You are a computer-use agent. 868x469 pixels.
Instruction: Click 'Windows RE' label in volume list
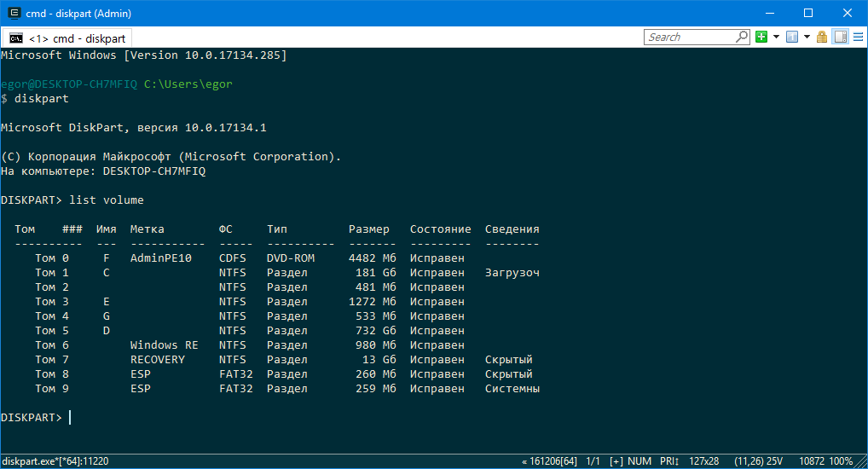click(x=165, y=345)
